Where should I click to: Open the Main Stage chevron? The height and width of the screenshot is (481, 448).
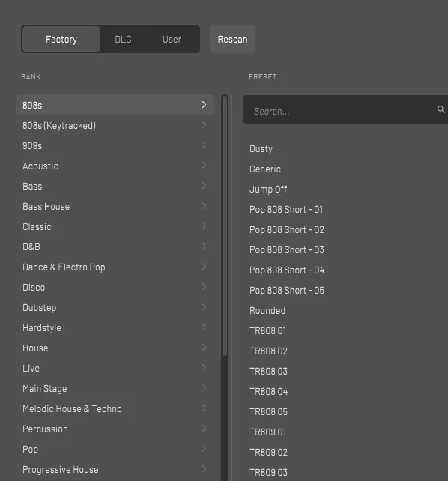click(x=205, y=388)
